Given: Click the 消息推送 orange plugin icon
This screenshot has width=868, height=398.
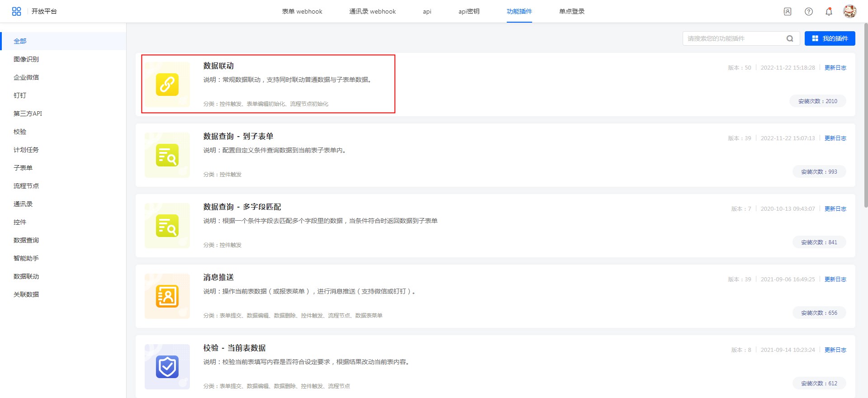Looking at the screenshot, I should pyautogui.click(x=167, y=296).
